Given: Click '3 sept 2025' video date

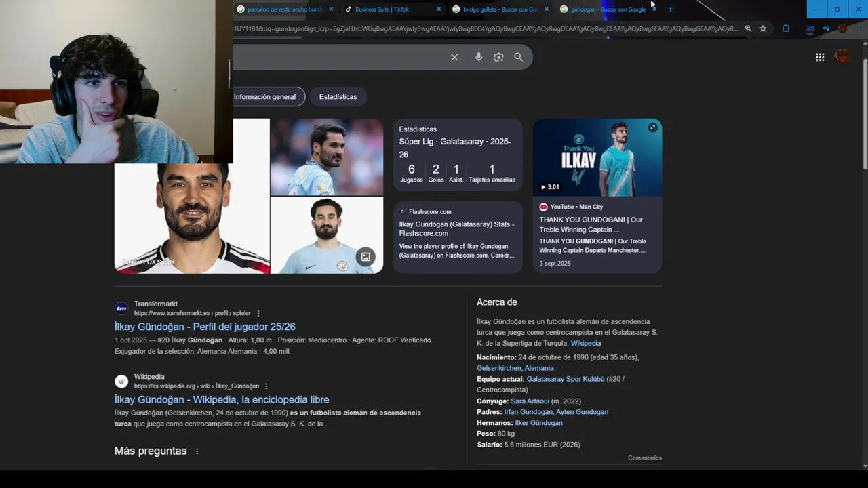Looking at the screenshot, I should click(555, 264).
